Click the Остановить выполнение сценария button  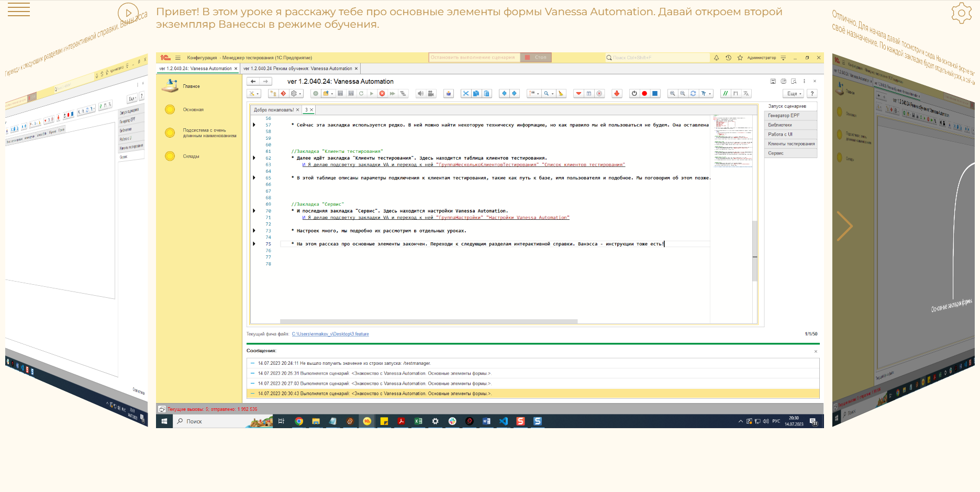[x=474, y=58]
